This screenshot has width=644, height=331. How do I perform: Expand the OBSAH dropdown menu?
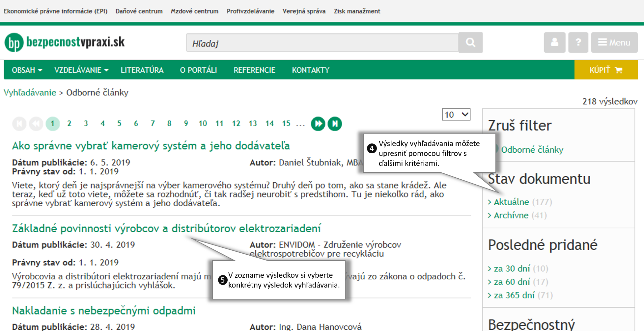[27, 70]
